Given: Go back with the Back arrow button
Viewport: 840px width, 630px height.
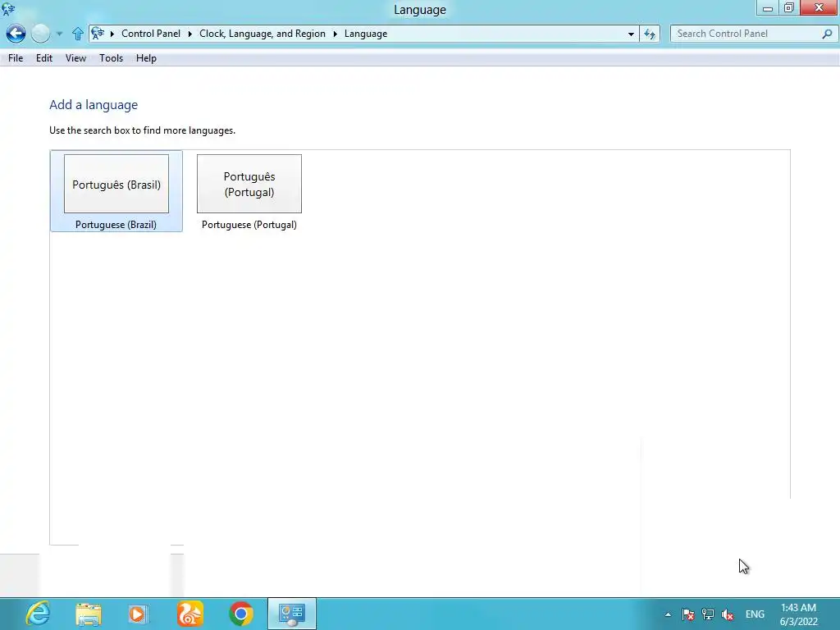Looking at the screenshot, I should pos(16,34).
